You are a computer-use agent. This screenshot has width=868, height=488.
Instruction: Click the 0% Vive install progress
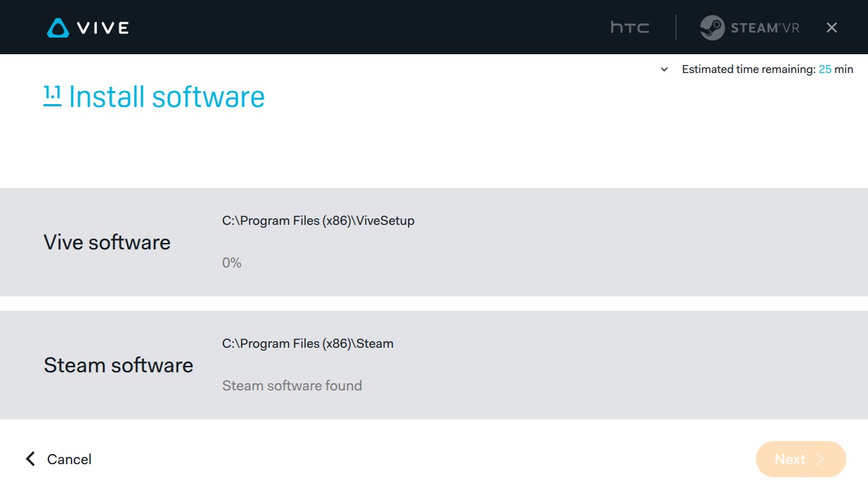click(x=231, y=263)
